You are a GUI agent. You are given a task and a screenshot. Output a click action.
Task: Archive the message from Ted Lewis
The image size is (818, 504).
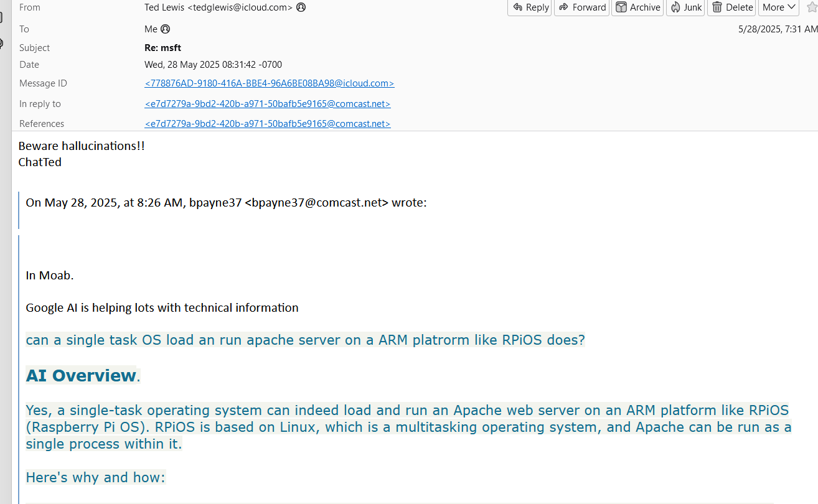pos(637,7)
